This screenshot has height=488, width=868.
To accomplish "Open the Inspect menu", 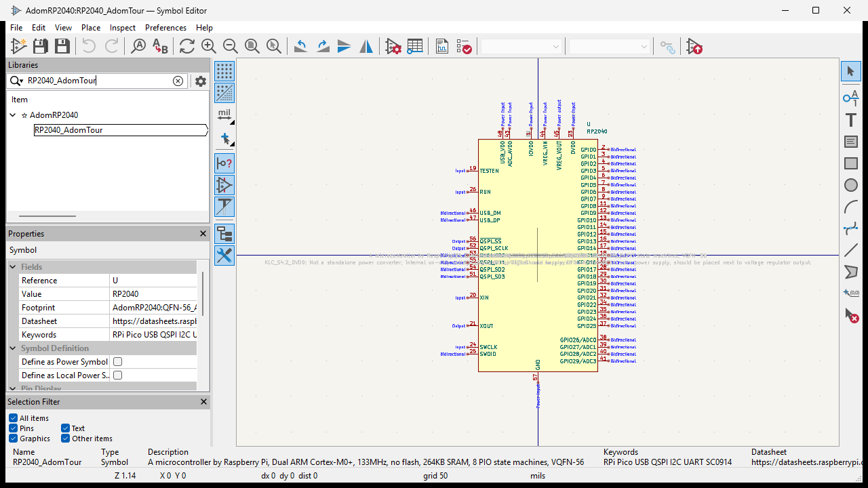I will [x=123, y=28].
